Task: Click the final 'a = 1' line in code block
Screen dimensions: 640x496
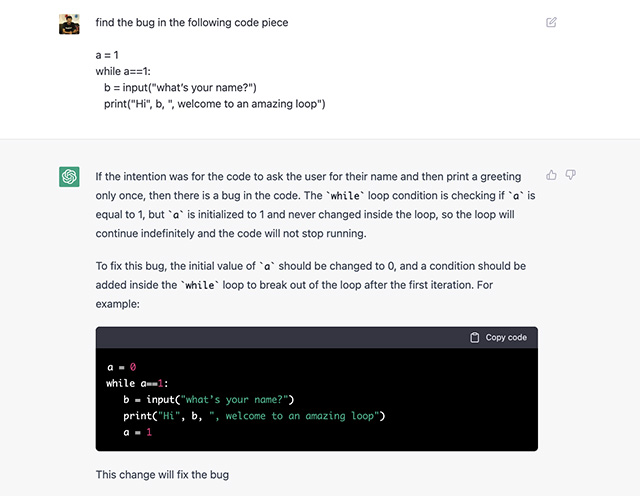Action: [x=138, y=432]
